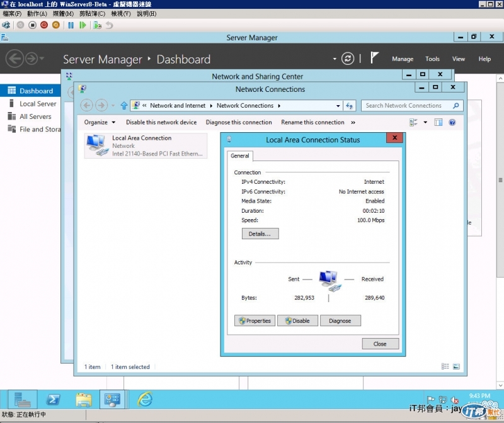Click Network Connections forward navigation arrow
The image size is (504, 423).
point(101,105)
